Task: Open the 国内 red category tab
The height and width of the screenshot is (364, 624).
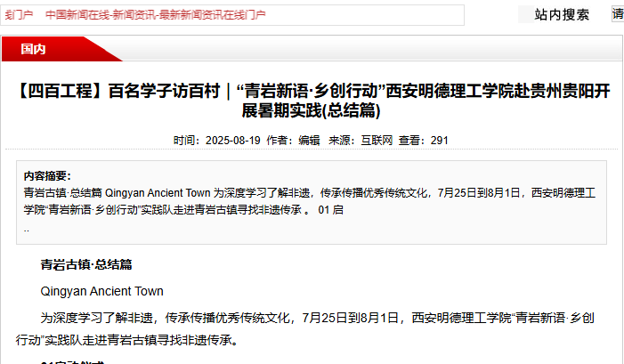Action: click(x=34, y=49)
